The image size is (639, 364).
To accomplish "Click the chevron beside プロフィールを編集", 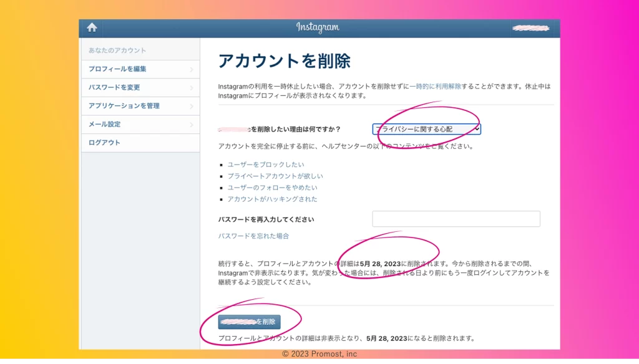I will tap(191, 70).
